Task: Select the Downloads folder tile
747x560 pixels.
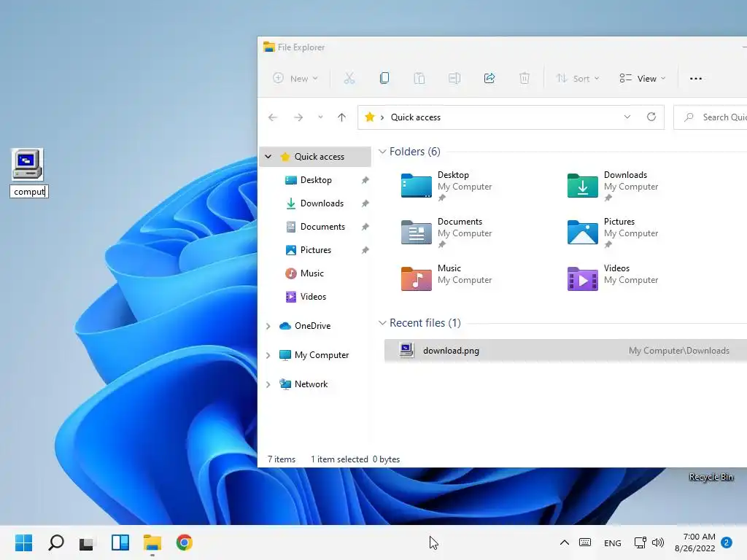Action: (613, 186)
